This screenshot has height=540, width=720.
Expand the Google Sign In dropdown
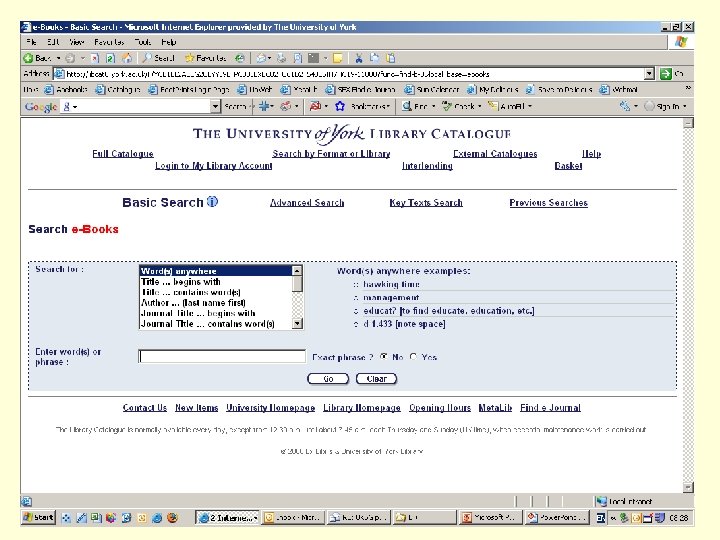(685, 107)
